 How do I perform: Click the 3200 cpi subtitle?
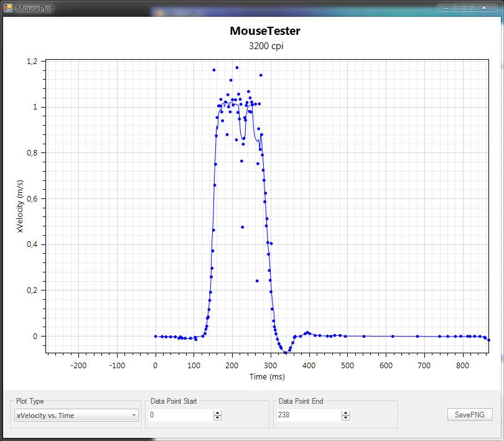pyautogui.click(x=266, y=46)
